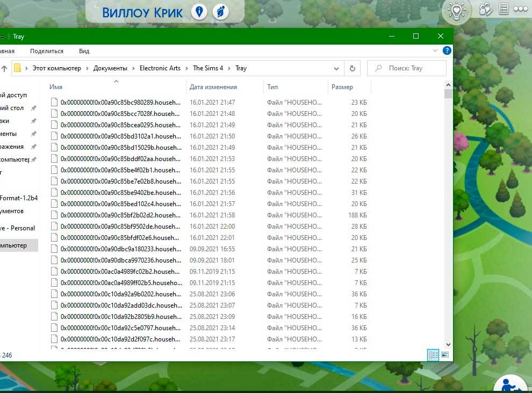The width and height of the screenshot is (532, 393).
Task: Click the file icon of 0x00a90c85bf2b02d2.househ...
Action: point(54,215)
